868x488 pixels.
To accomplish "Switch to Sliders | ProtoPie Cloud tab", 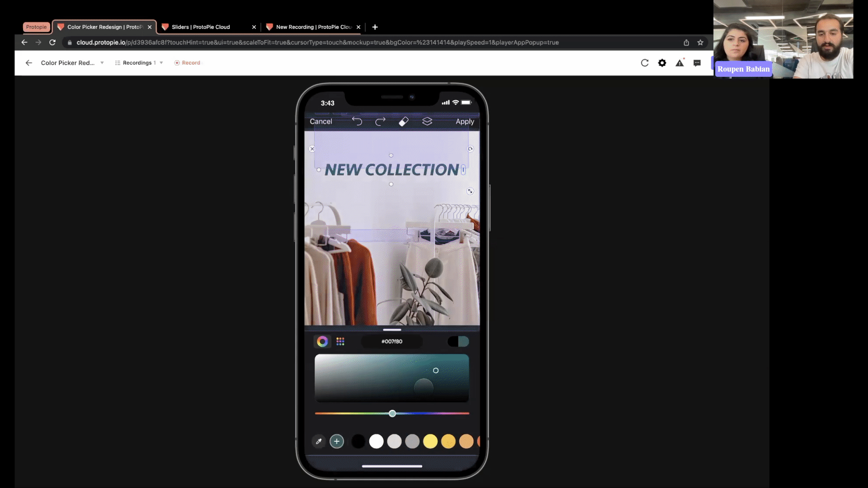I will 201,27.
